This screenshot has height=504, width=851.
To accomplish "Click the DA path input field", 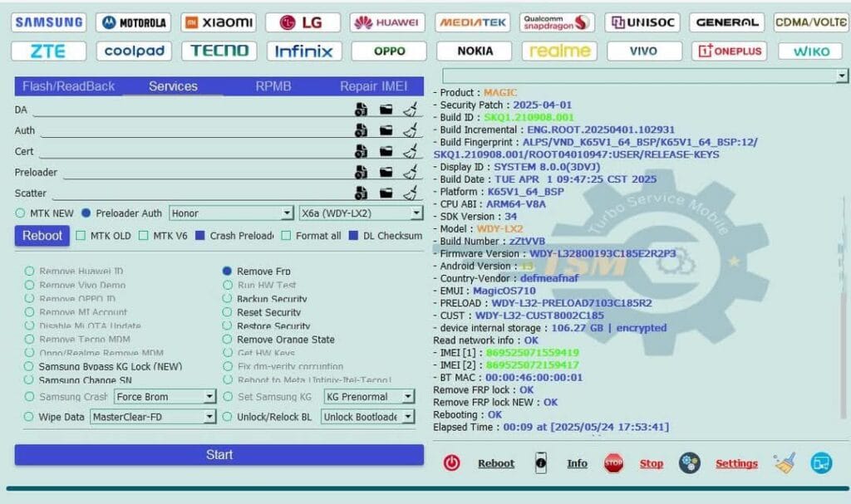I will 192,110.
